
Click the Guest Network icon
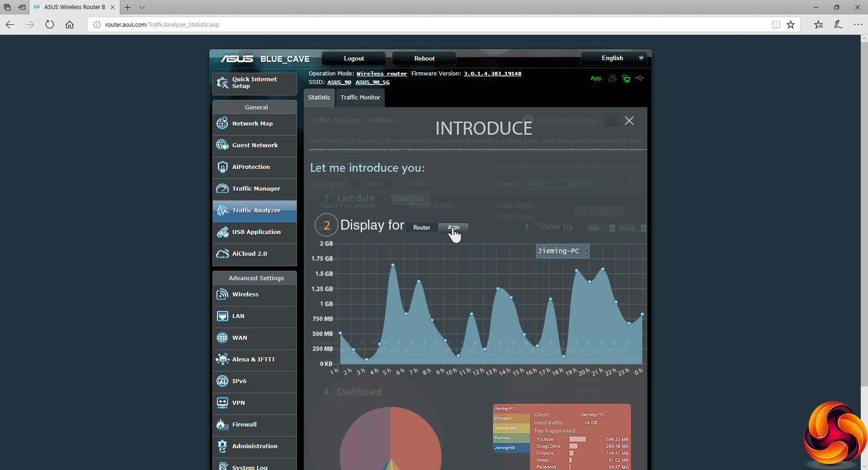click(222, 145)
